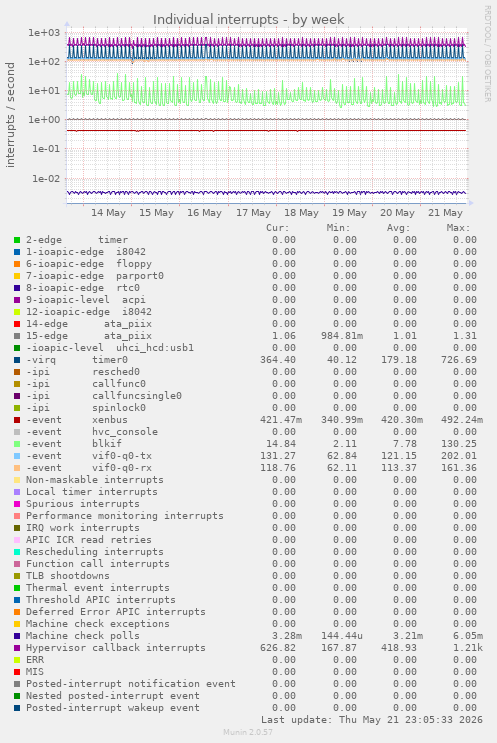Image resolution: width=497 pixels, height=743 pixels.
Task: Click the RRDTOOL / TOBI OETIKER watermark
Action: tap(487, 54)
